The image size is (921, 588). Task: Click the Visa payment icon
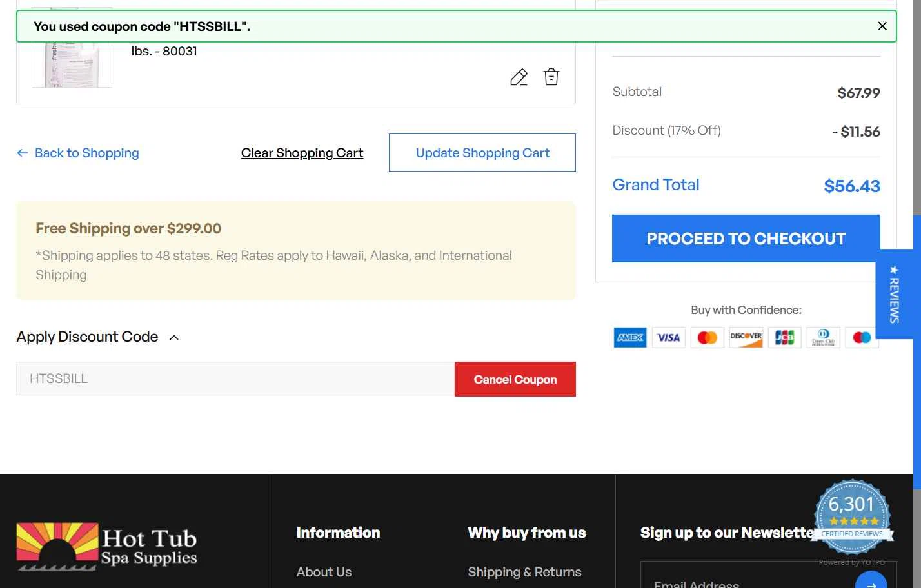(x=669, y=337)
